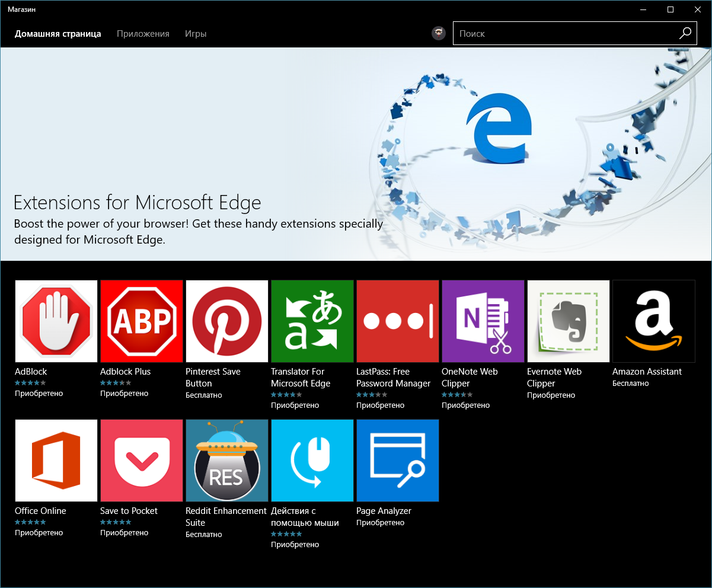Screen dimensions: 712x588
Task: Open the Extensions for Microsoft Edge banner
Action: (356, 154)
